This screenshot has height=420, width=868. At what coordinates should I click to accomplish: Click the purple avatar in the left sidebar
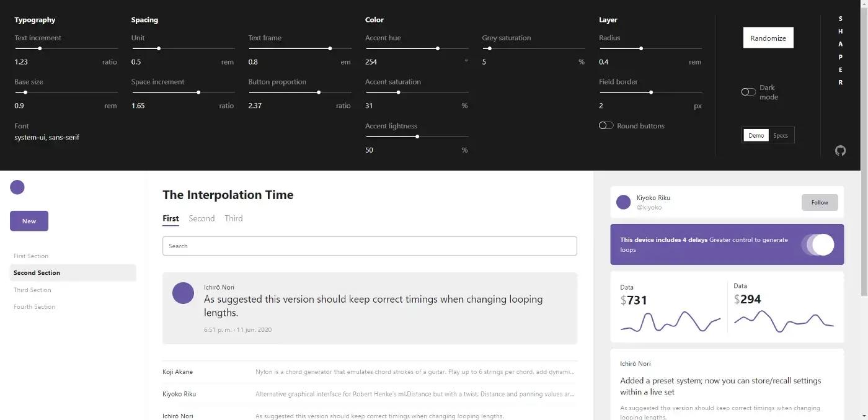[x=17, y=187]
